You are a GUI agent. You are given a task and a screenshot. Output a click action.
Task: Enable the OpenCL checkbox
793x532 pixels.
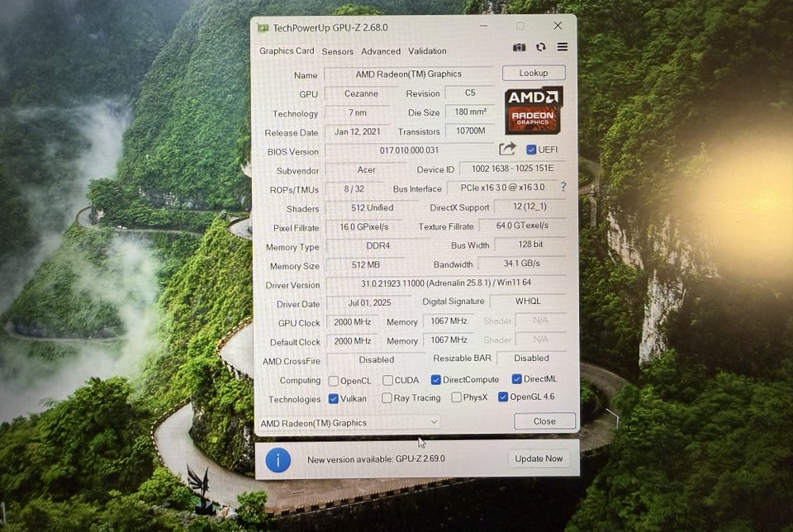pyautogui.click(x=333, y=380)
